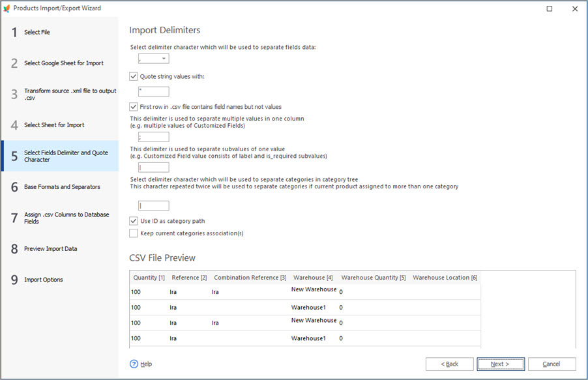The image size is (588, 380).
Task: Click 'Warehouse Quantity [5]' column header
Action: click(374, 278)
